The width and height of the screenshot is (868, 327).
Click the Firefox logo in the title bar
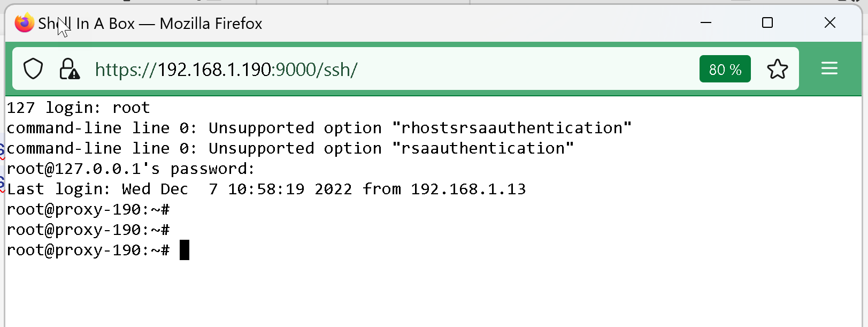pos(24,23)
